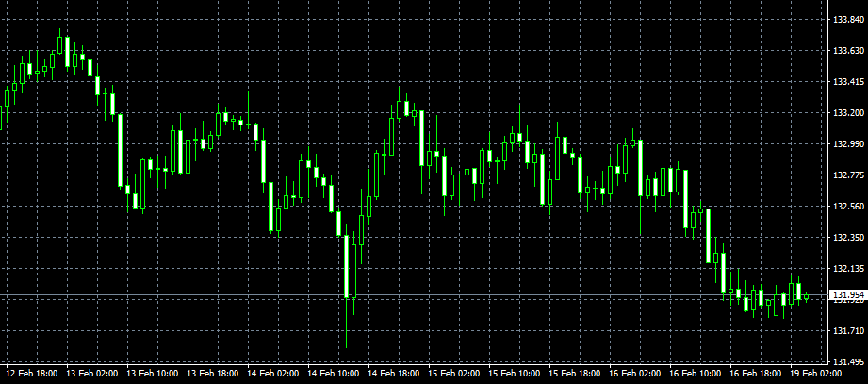The image size is (868, 384).
Task: Click the 14 Feb 02:00 time axis label
Action: 273,374
